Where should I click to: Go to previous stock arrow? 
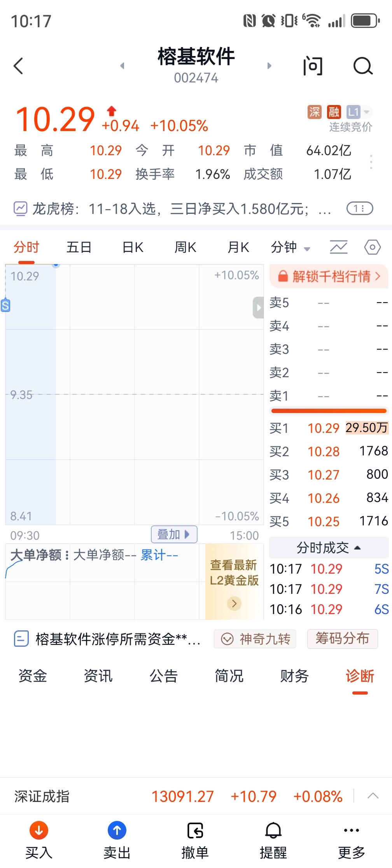(122, 66)
